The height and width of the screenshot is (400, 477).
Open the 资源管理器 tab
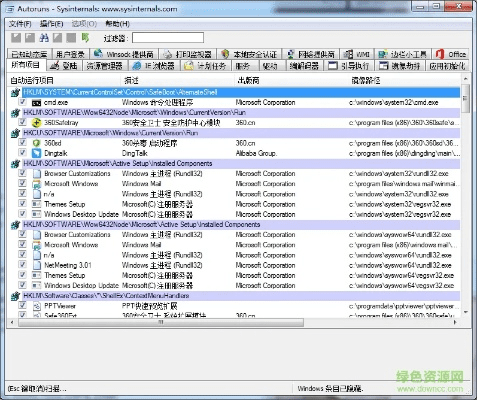coord(104,66)
